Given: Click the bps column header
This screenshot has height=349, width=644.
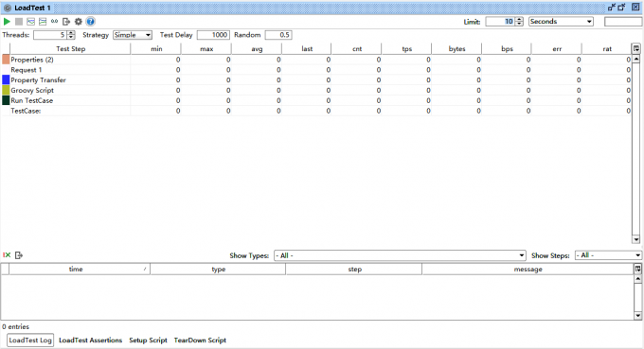Looking at the screenshot, I should tap(507, 49).
